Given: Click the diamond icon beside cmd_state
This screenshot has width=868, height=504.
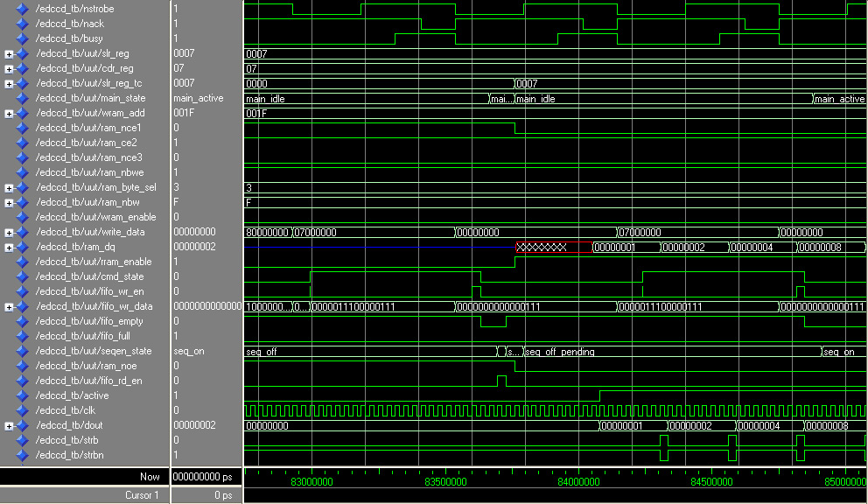Looking at the screenshot, I should point(22,276).
